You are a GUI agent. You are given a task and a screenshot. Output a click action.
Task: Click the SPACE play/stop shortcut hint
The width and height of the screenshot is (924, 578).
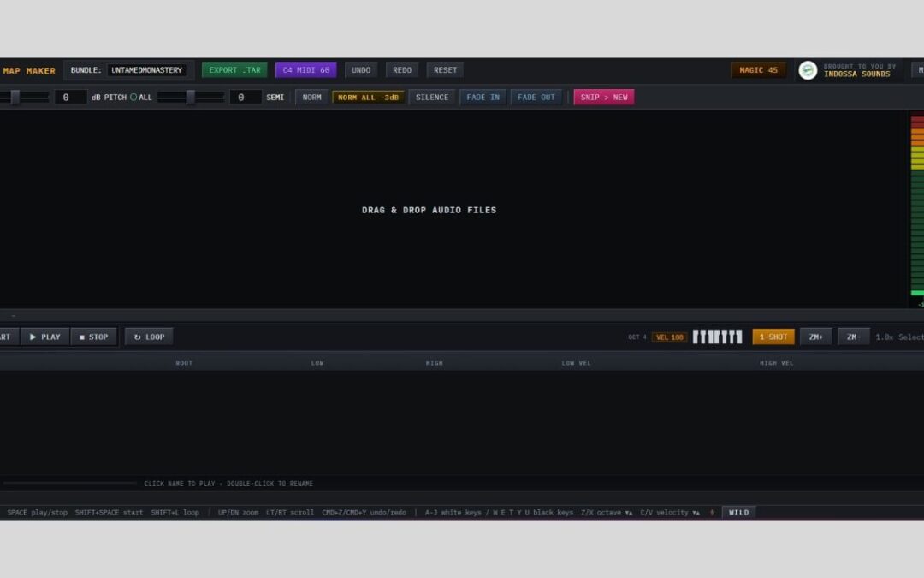point(37,513)
